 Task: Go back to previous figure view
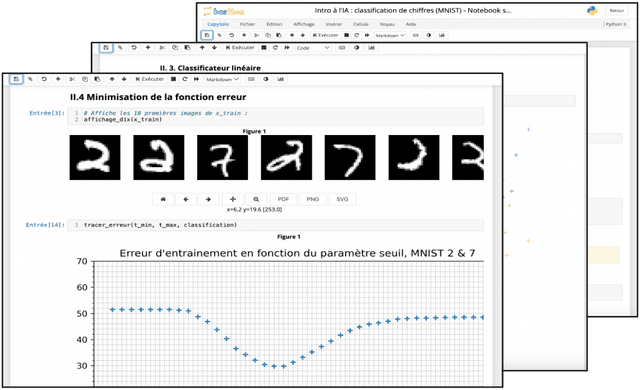(x=186, y=199)
